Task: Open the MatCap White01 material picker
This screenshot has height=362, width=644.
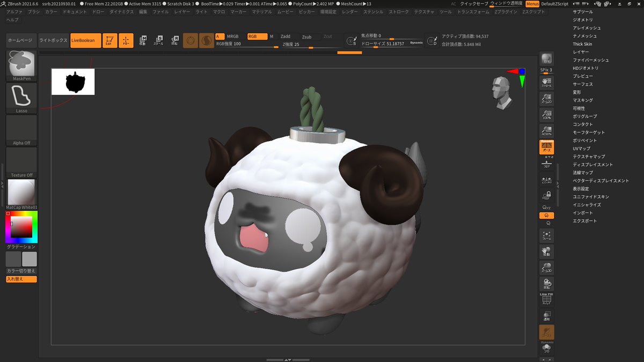Action: [21, 194]
